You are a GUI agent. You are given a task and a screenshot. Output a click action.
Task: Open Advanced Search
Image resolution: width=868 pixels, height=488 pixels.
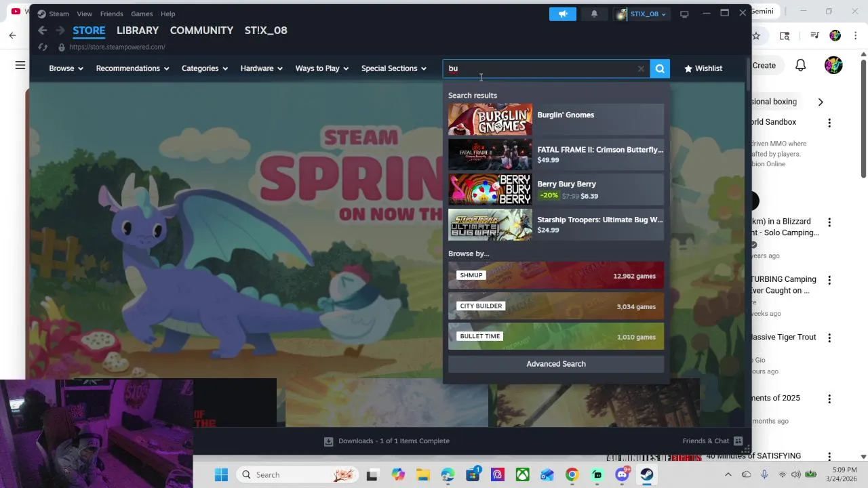[556, 364]
